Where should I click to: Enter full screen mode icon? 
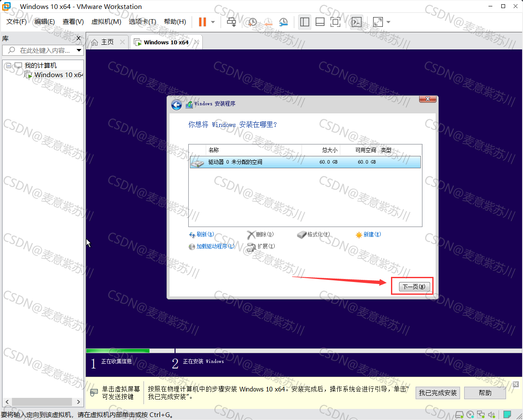pos(336,22)
